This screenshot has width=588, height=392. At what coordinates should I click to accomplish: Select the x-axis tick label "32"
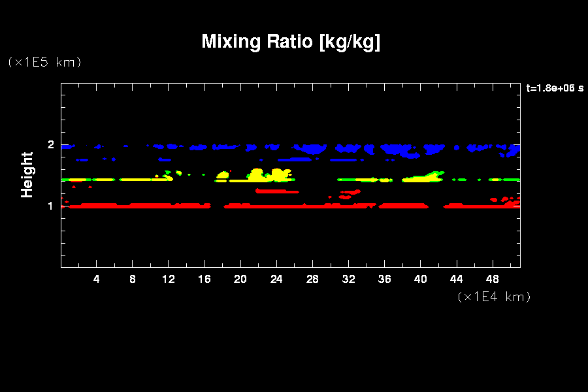[348, 280]
